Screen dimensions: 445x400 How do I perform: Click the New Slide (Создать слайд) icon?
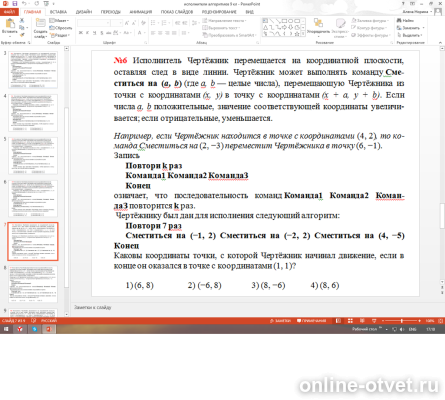click(40, 24)
